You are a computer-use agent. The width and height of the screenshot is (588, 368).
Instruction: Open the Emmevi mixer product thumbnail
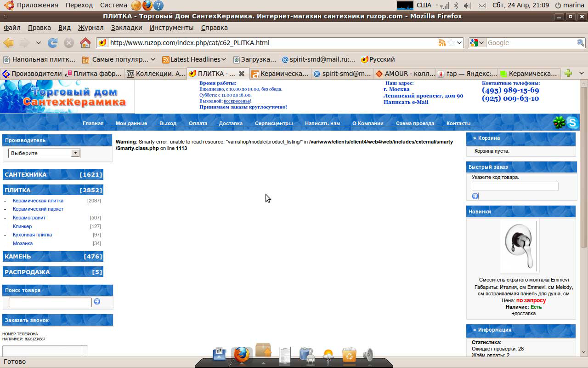pyautogui.click(x=519, y=247)
